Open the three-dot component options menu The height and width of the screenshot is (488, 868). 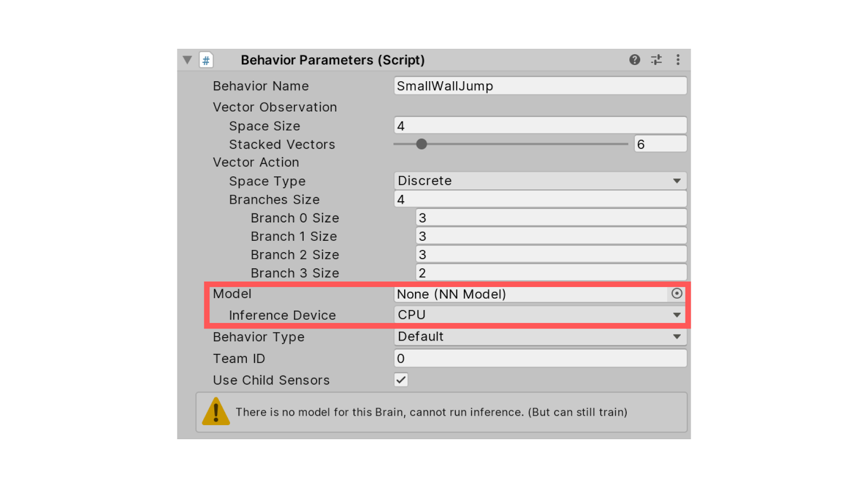click(x=678, y=60)
